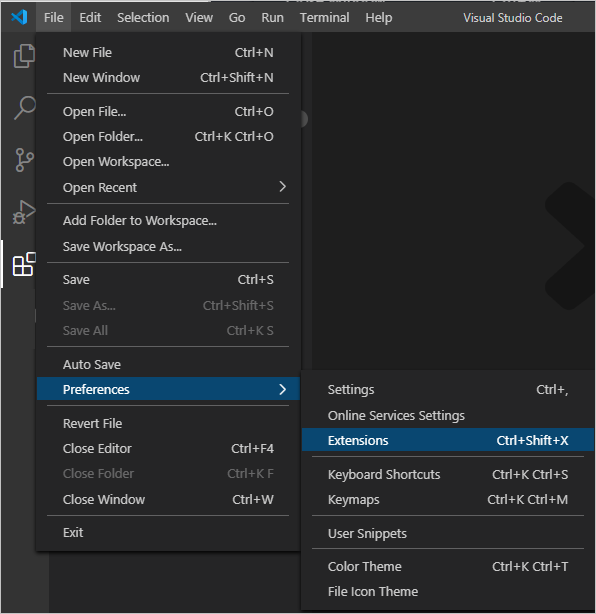Choose File Icon Theme entry
The height and width of the screenshot is (614, 596).
pyautogui.click(x=448, y=591)
